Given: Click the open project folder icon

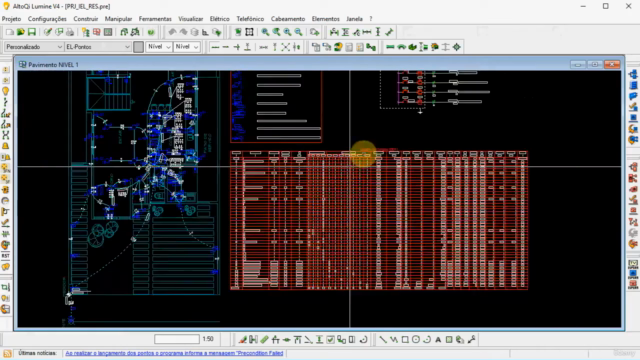Looking at the screenshot, I should [x=20, y=32].
